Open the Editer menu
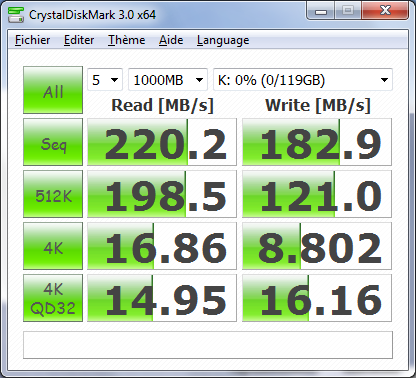Image resolution: width=419 pixels, height=378 pixels. pyautogui.click(x=79, y=40)
